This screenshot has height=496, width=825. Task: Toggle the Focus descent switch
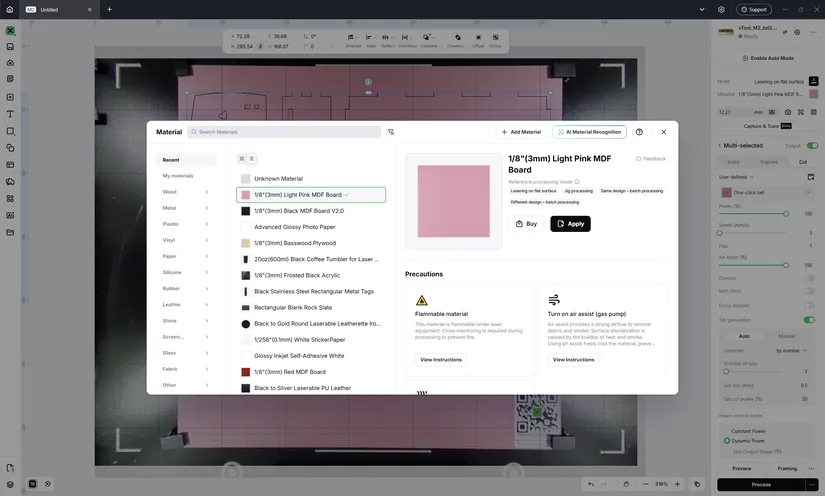(809, 306)
